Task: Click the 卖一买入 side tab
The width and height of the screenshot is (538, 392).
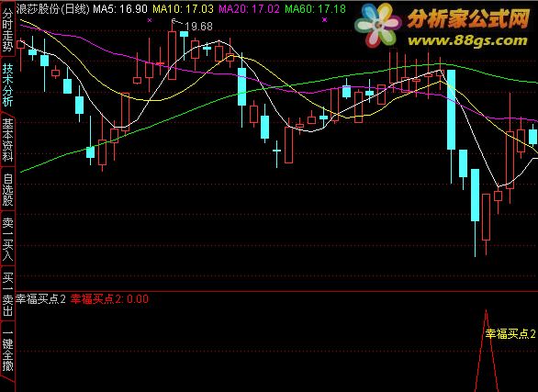Action: (7, 239)
